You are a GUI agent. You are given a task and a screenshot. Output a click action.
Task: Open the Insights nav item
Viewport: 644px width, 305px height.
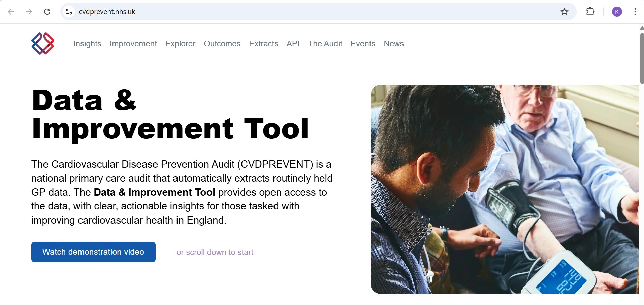87,44
